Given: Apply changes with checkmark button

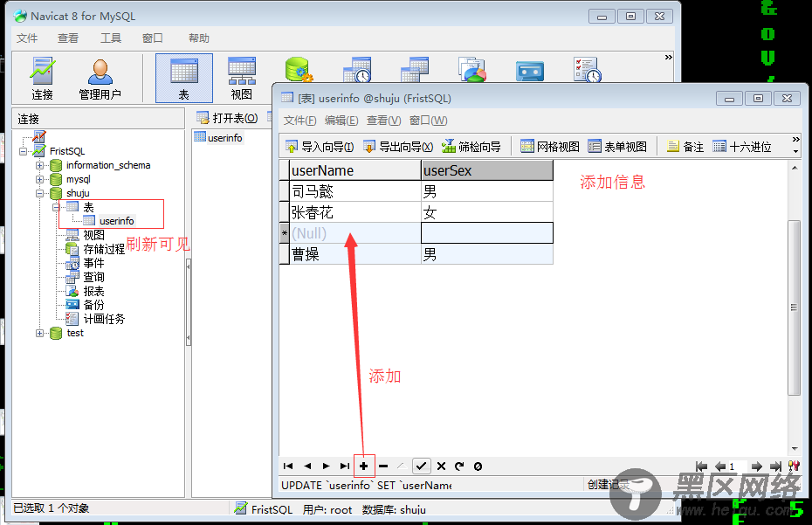Looking at the screenshot, I should pyautogui.click(x=421, y=466).
